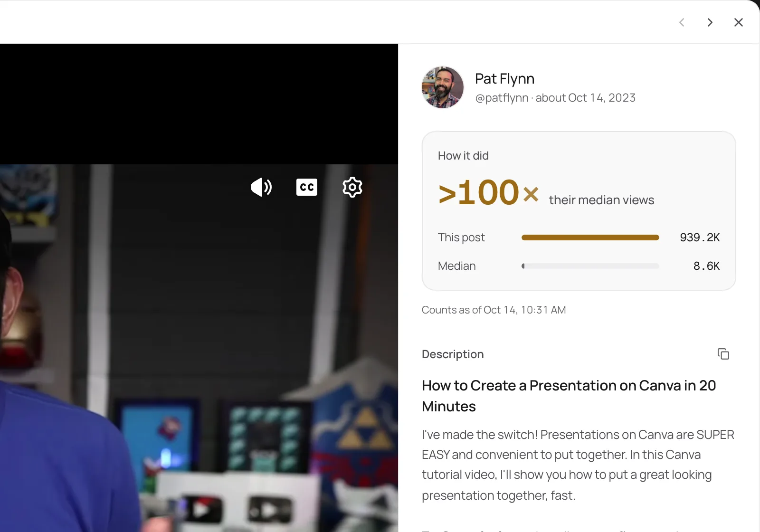Copy the description with the copy icon
Image resolution: width=760 pixels, height=532 pixels.
pyautogui.click(x=723, y=354)
